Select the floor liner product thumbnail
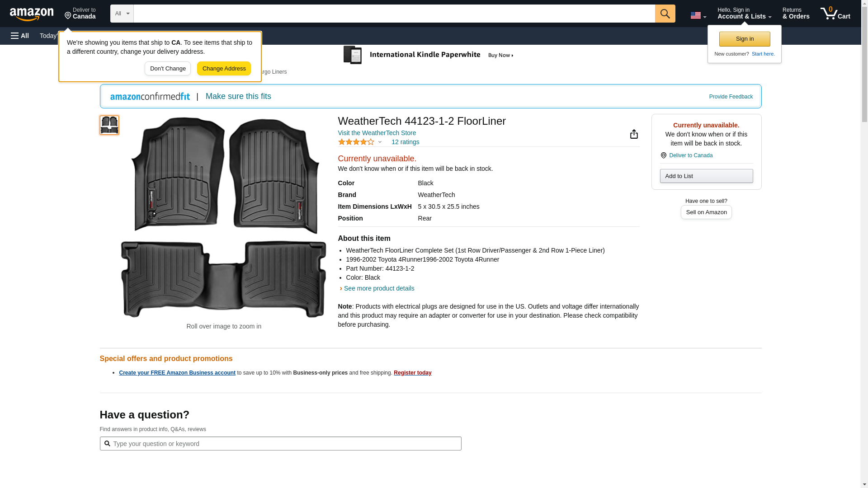The image size is (868, 488). [x=109, y=125]
